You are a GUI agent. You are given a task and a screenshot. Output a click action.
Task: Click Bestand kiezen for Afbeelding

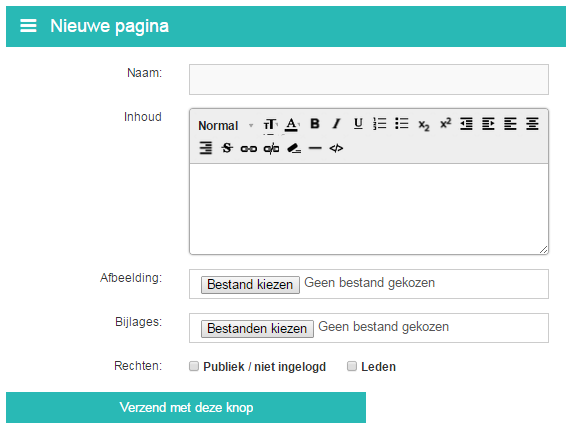[250, 285]
